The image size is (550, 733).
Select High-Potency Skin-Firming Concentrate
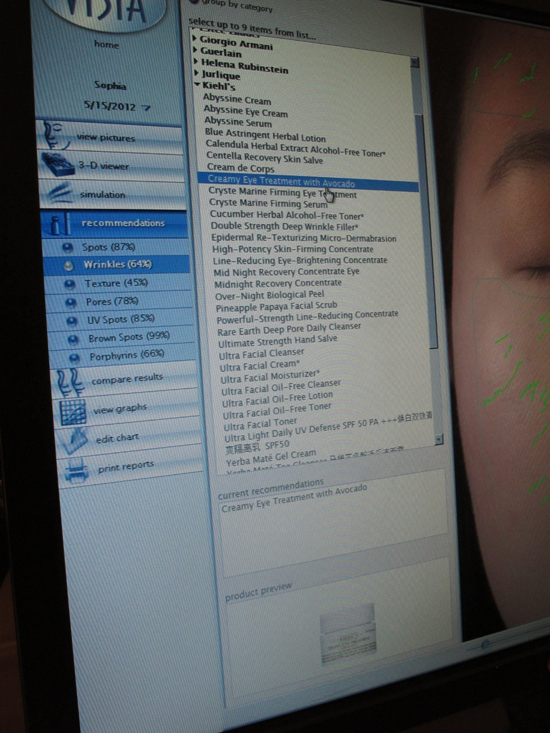pos(293,249)
